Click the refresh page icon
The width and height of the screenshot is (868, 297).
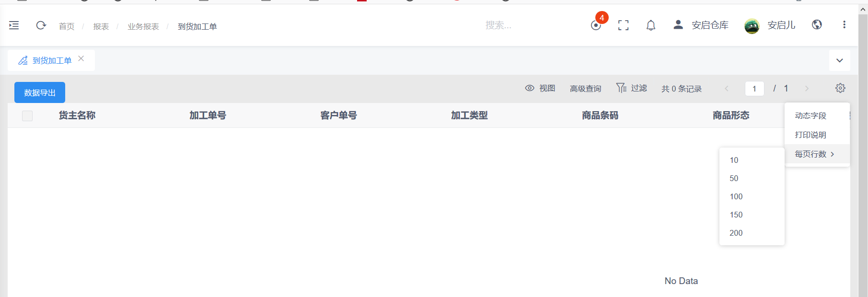coord(41,25)
